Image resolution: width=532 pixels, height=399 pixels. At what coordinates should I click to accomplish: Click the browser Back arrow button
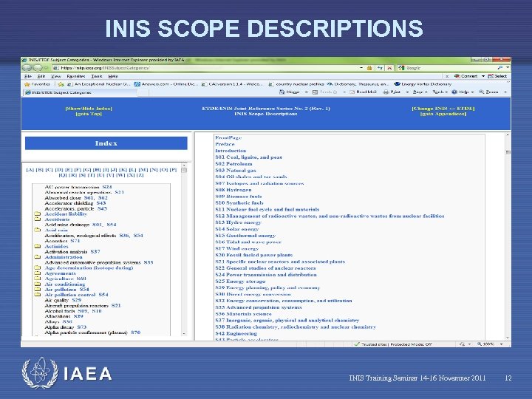(x=27, y=68)
